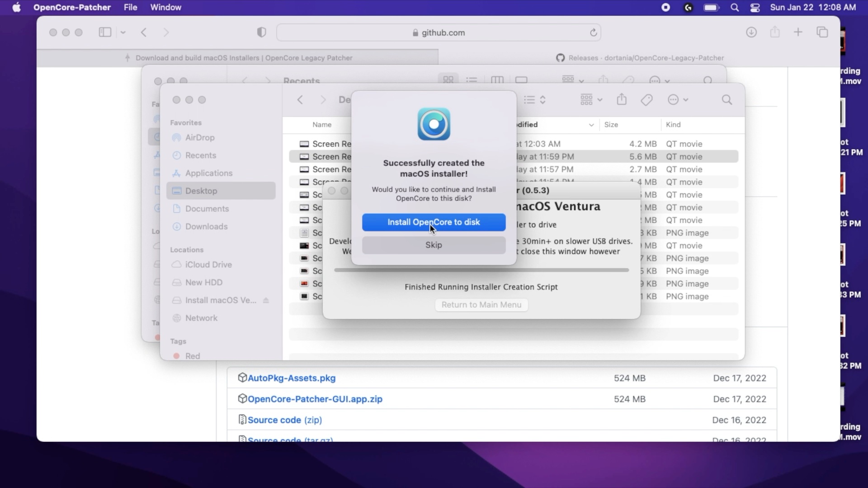Click the installer creation progress bar
This screenshot has height=488, width=868.
pyautogui.click(x=481, y=270)
